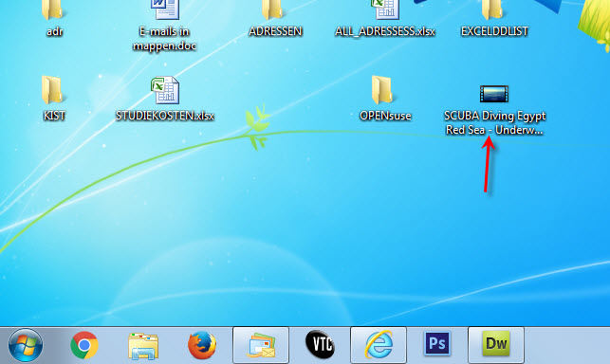Launch Photoshop from the taskbar
This screenshot has height=364, width=610.
[437, 344]
